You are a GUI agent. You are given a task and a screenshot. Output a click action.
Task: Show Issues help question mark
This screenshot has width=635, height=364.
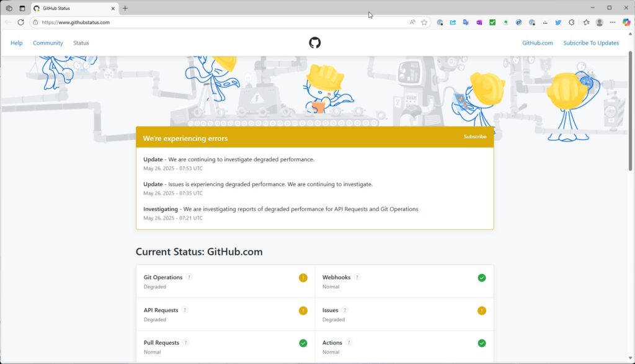(x=345, y=310)
